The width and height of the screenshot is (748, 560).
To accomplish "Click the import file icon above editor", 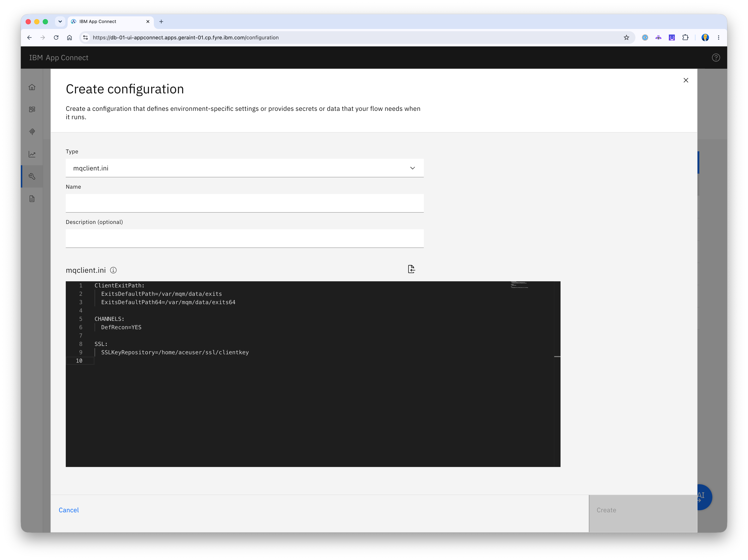I will pyautogui.click(x=411, y=269).
